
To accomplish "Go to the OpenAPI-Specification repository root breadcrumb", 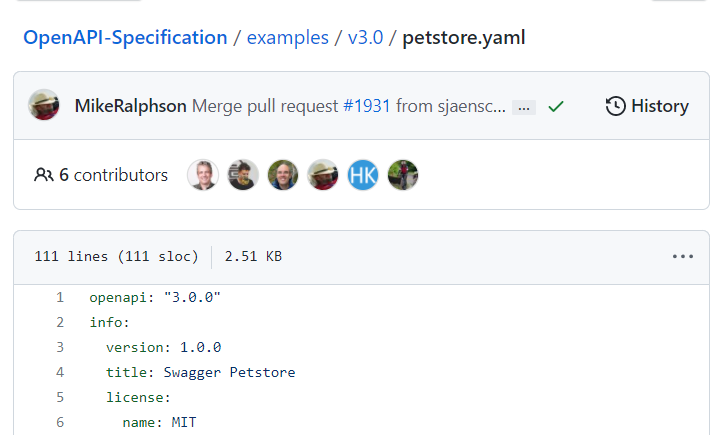I will [x=125, y=38].
